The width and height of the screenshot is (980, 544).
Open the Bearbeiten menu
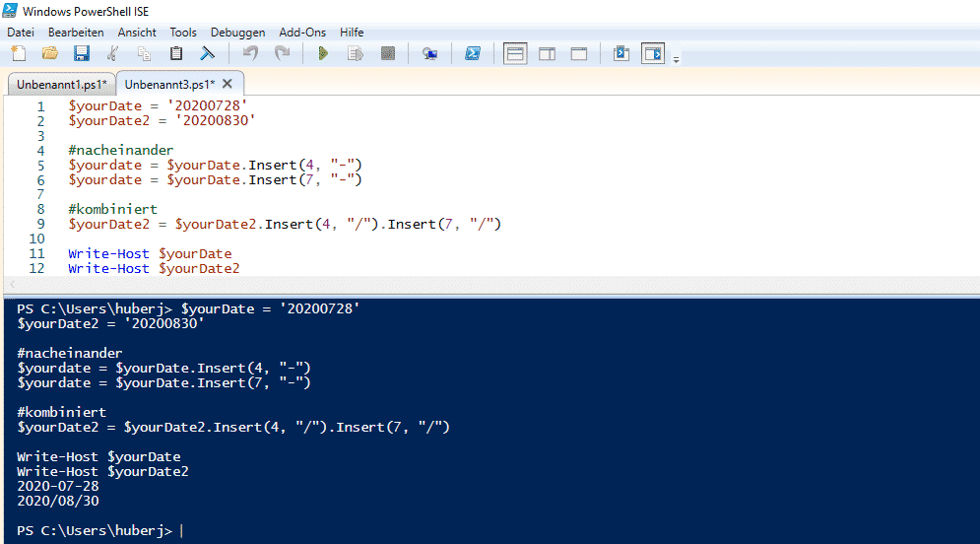pos(76,33)
